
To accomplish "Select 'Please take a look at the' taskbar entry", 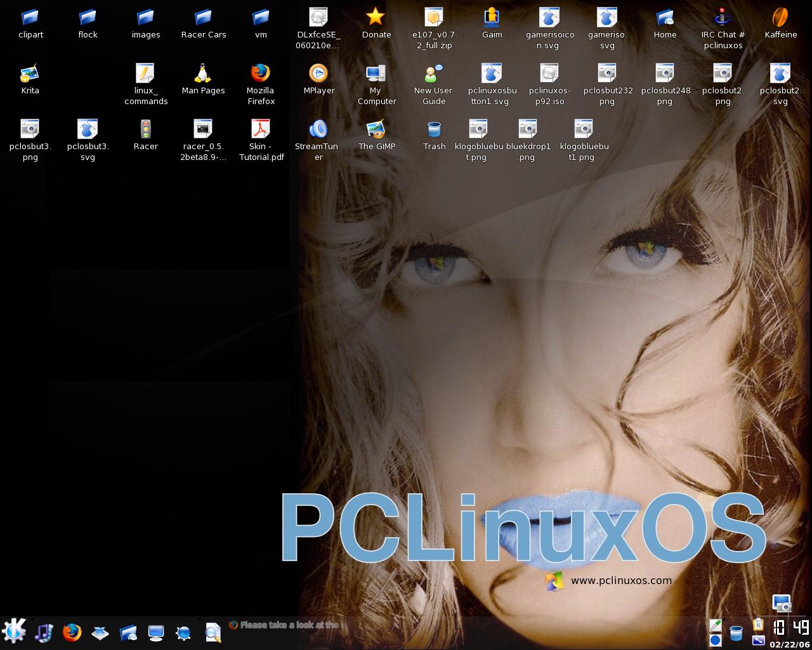I will (288, 625).
